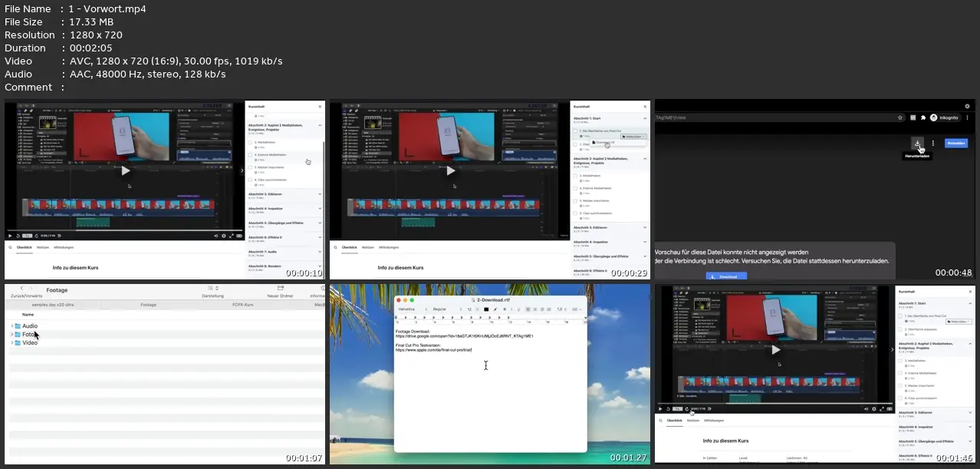Click the Name column header in Finder
Screen dimensions: 980x469
pos(28,315)
